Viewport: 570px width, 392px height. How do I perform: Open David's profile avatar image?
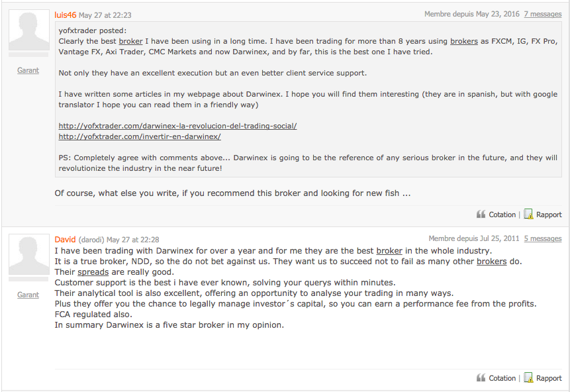[28, 256]
